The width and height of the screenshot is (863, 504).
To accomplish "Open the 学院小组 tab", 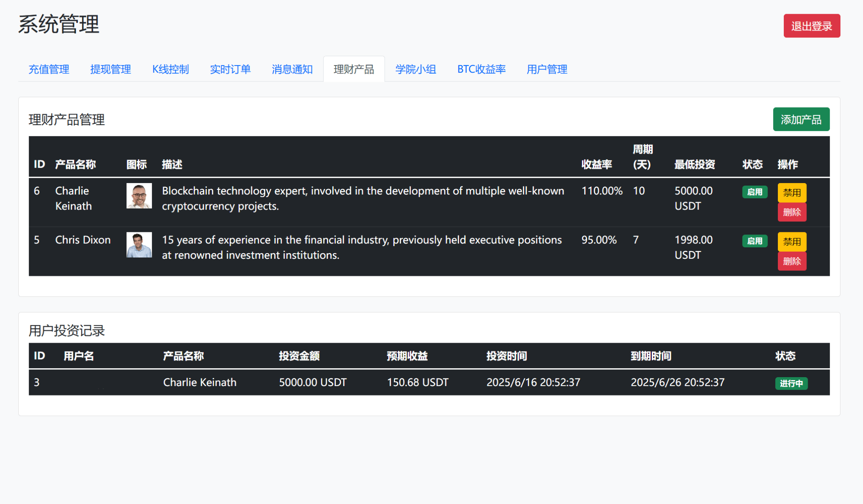I will click(x=416, y=69).
